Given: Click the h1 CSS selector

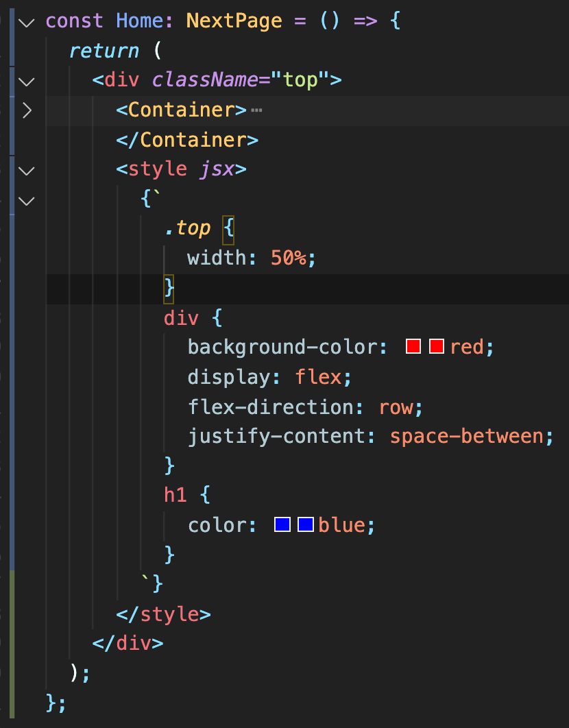Looking at the screenshot, I should pyautogui.click(x=175, y=496).
